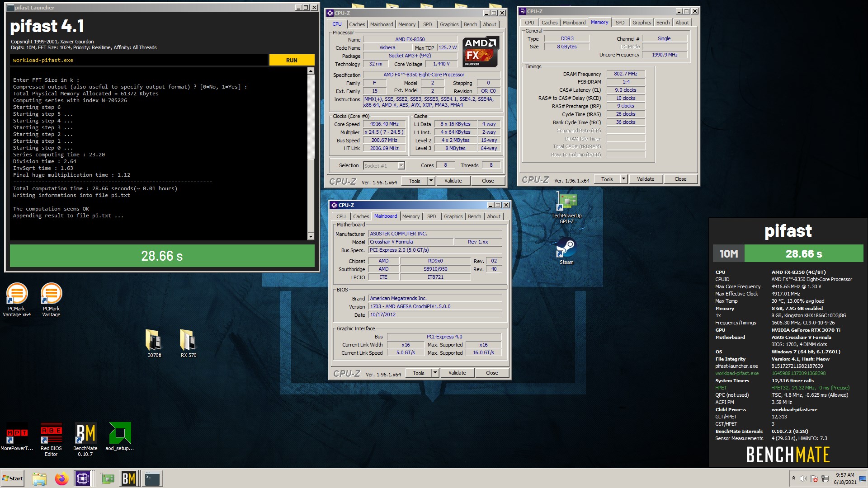Open About tab in CPU-Z CPU window
This screenshot has width=868, height=488.
[x=490, y=24]
